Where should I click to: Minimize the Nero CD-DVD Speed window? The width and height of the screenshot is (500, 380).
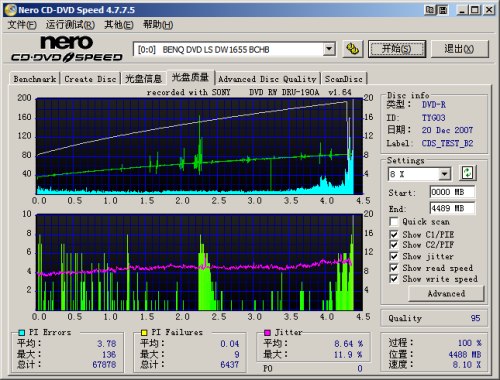(x=462, y=10)
